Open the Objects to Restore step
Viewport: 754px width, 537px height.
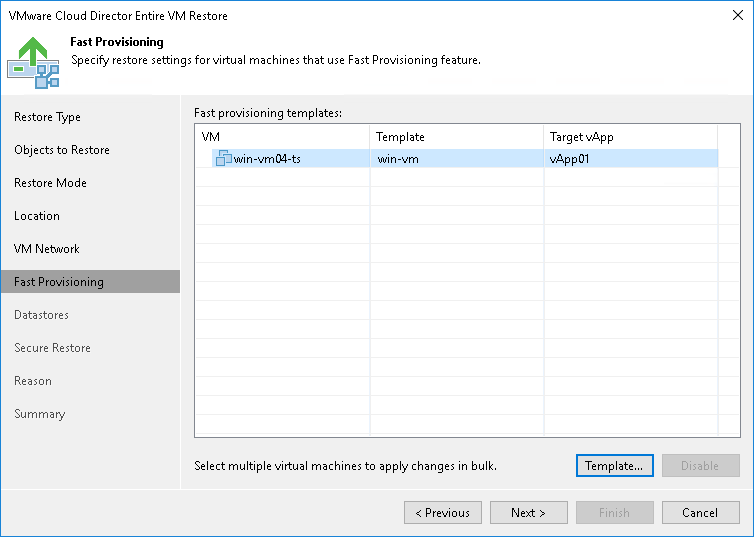click(x=62, y=150)
